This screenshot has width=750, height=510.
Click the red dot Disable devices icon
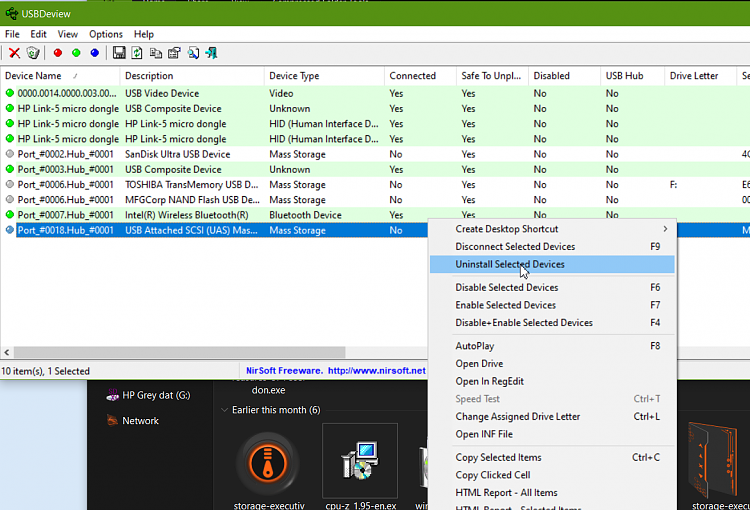tap(58, 53)
